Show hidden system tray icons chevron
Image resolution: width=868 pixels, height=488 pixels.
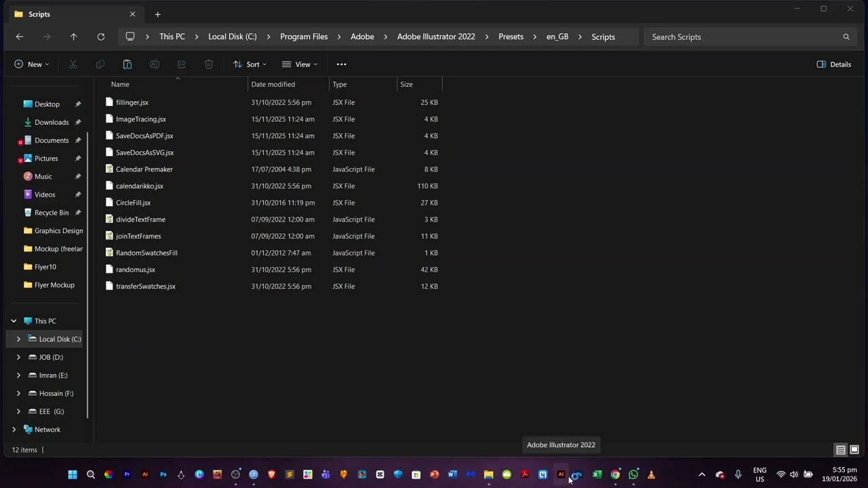point(702,474)
